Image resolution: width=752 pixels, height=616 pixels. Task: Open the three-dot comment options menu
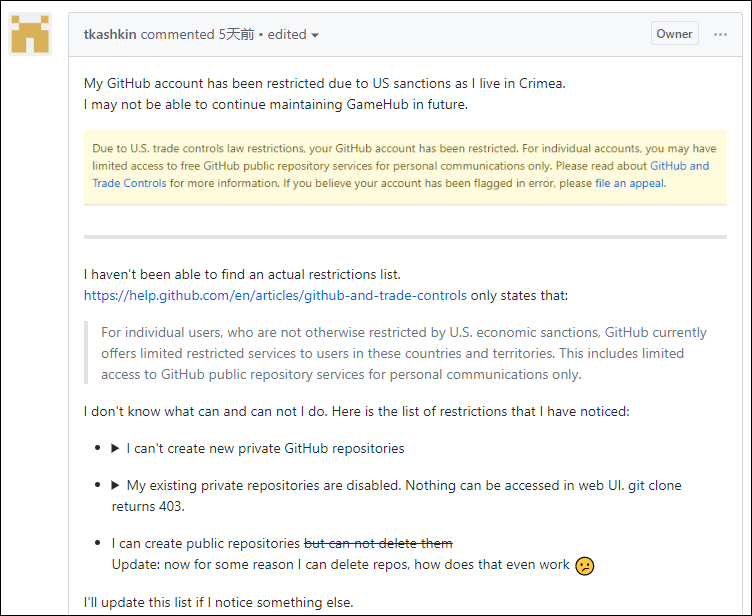[720, 34]
